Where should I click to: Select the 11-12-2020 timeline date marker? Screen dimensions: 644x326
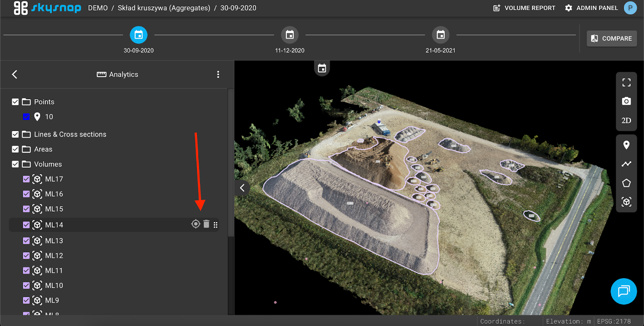[290, 35]
